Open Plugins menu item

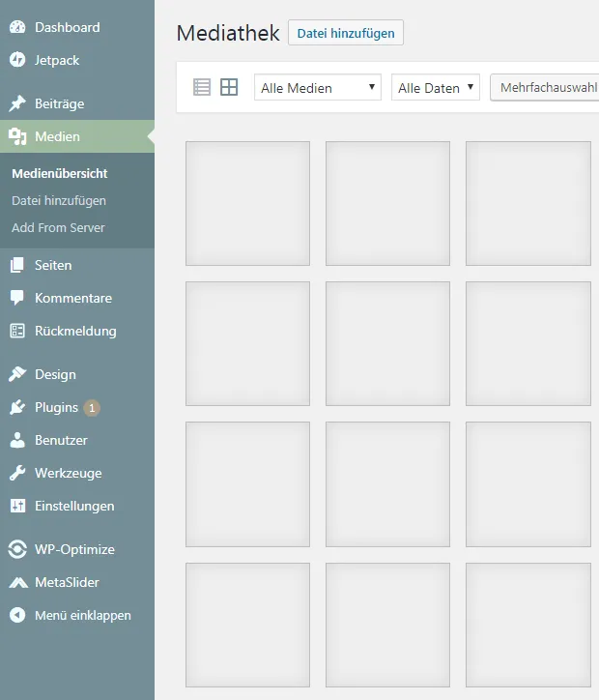[77, 407]
